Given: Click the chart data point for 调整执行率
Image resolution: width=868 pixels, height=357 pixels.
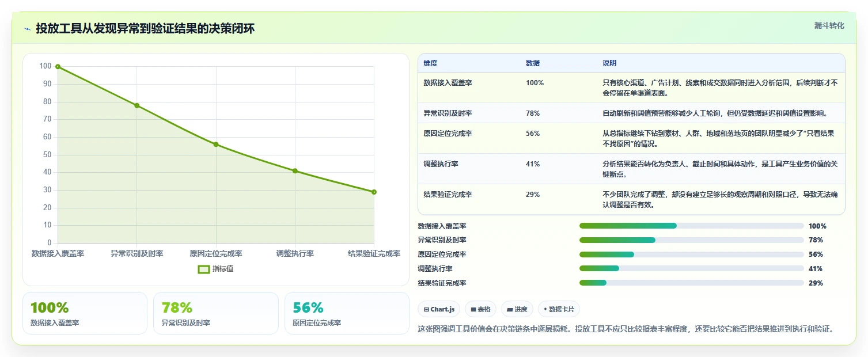Looking at the screenshot, I should [x=295, y=171].
